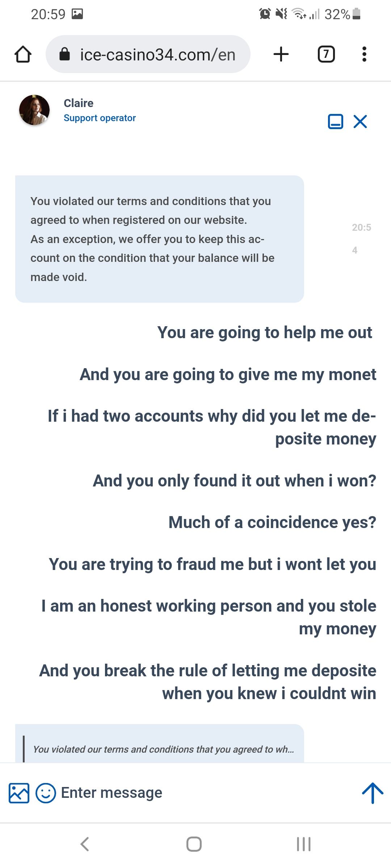Send message with the arrow icon
This screenshot has height=868, width=391.
point(373,793)
